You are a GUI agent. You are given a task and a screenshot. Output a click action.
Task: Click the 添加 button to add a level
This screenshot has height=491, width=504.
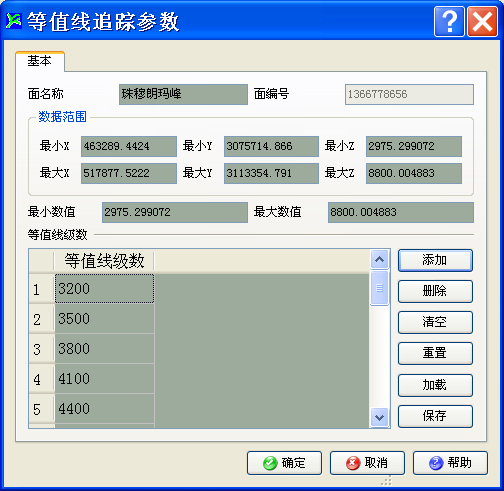point(435,260)
